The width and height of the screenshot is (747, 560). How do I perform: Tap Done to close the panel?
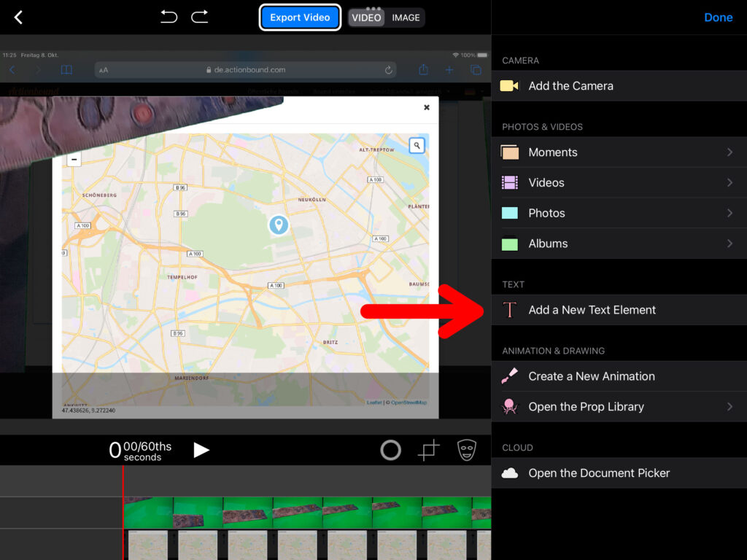tap(718, 17)
